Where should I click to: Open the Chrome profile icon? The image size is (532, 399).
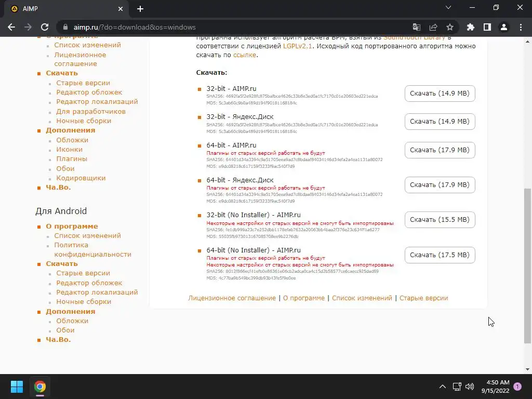tap(504, 27)
